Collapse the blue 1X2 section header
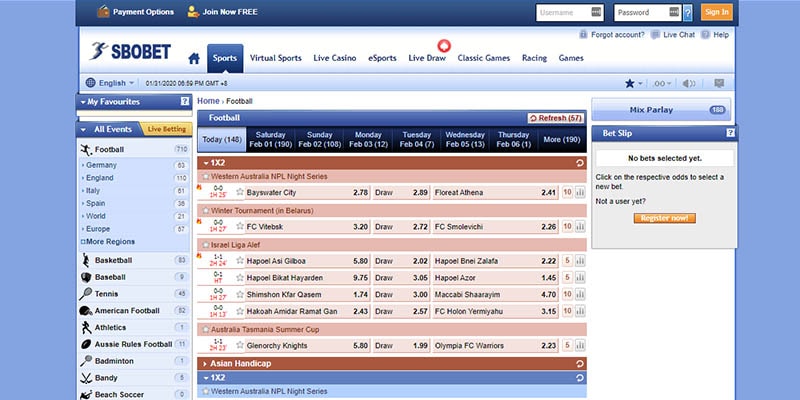 pyautogui.click(x=206, y=378)
